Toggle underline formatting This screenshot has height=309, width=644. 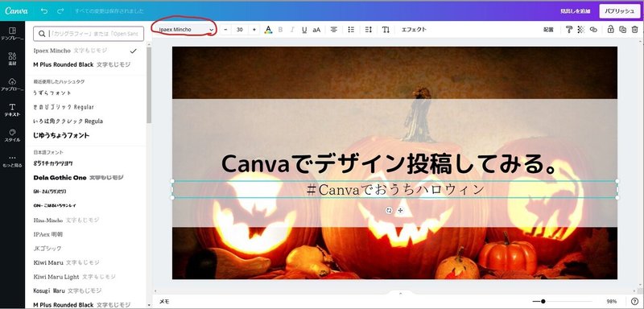click(304, 30)
